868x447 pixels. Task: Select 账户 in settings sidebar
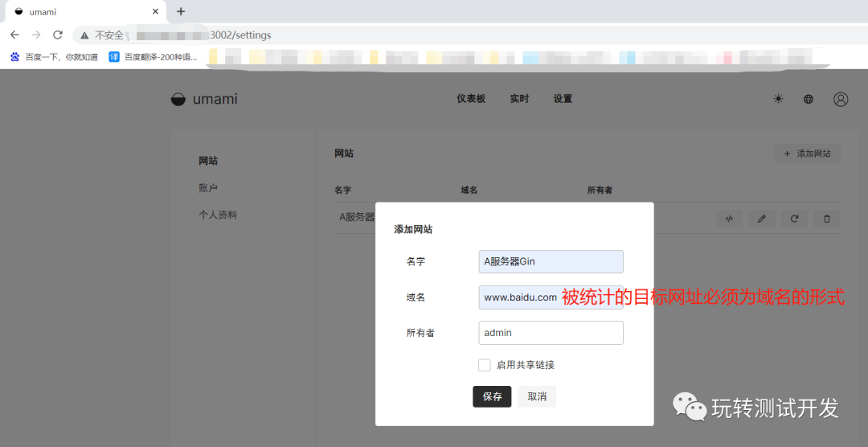pos(208,188)
